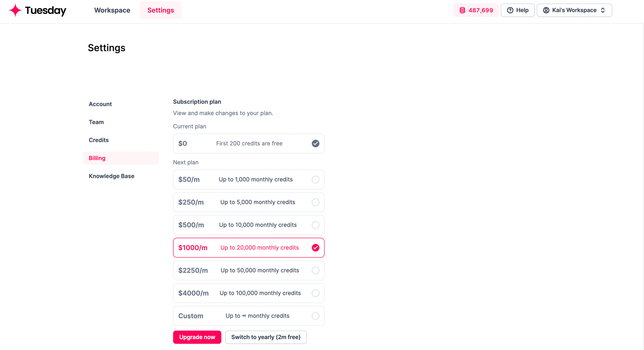Select the Custom plan radio button
This screenshot has width=644, height=350.
point(315,316)
